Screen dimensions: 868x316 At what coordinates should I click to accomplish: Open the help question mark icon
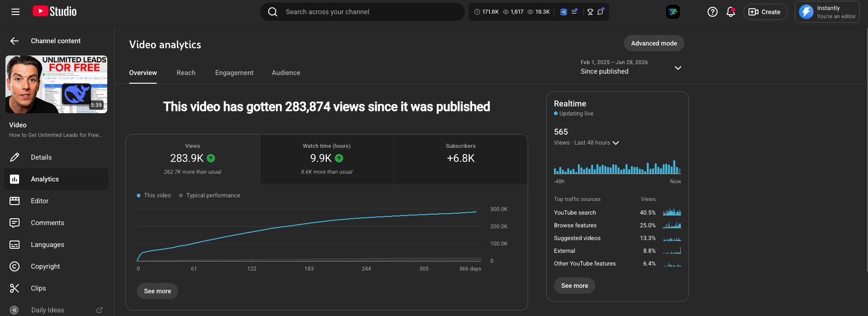click(x=712, y=12)
